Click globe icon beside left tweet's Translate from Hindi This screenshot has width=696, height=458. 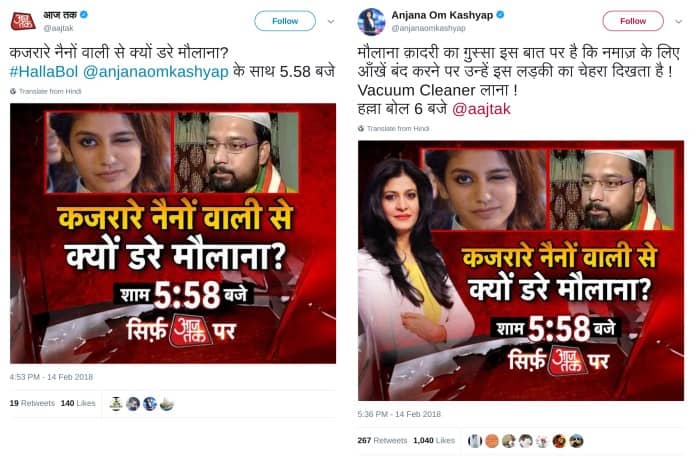point(13,91)
